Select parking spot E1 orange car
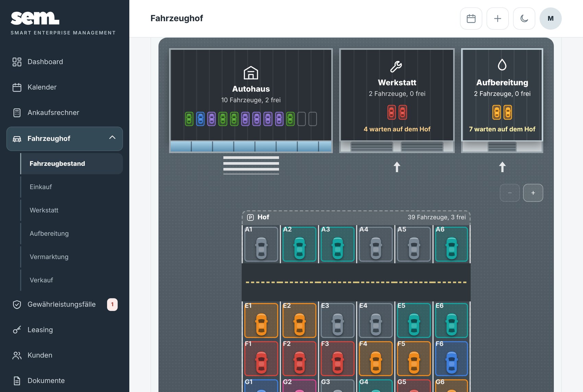The image size is (583, 392). coord(261,321)
